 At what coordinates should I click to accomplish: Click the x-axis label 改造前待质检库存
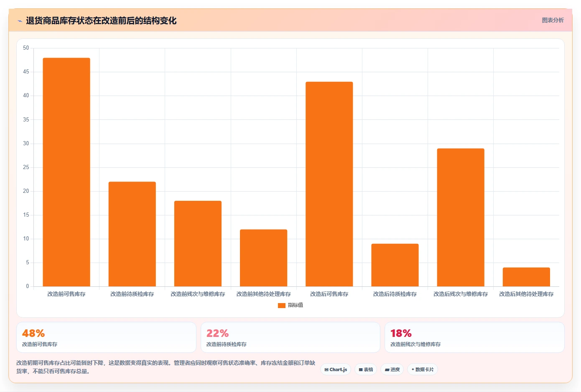(x=132, y=294)
